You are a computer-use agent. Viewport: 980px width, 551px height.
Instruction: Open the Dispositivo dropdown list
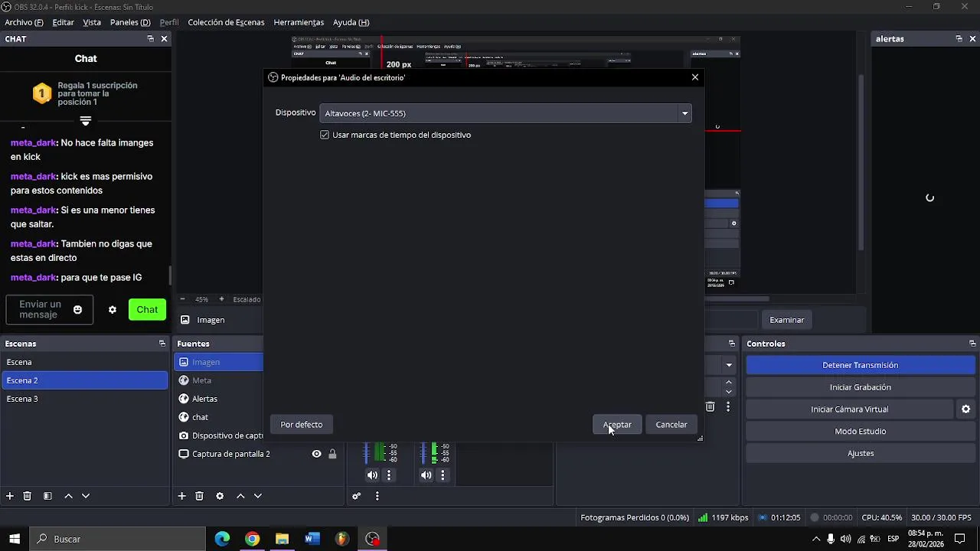click(505, 113)
